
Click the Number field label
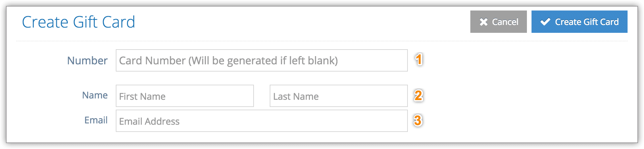(87, 60)
